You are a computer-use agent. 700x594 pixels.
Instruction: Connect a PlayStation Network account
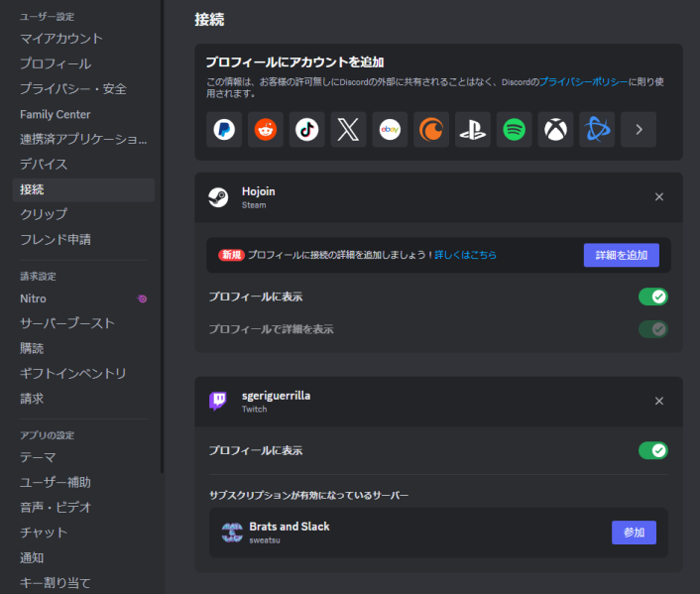click(473, 130)
